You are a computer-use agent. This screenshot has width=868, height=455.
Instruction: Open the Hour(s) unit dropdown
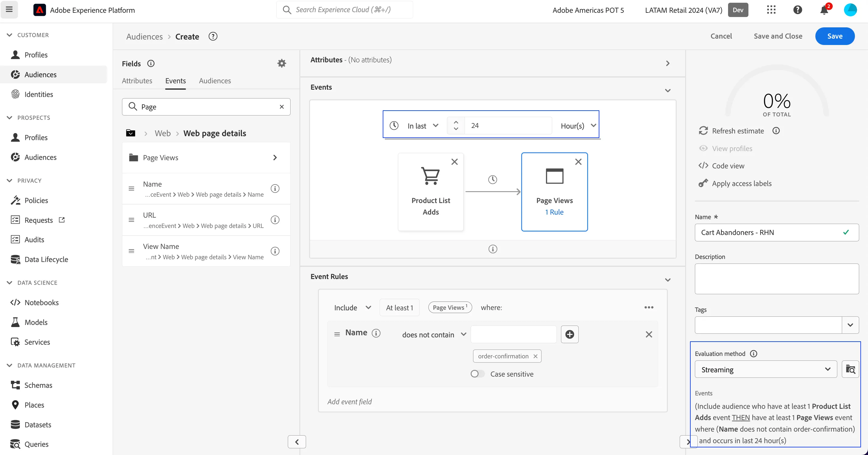pyautogui.click(x=578, y=126)
